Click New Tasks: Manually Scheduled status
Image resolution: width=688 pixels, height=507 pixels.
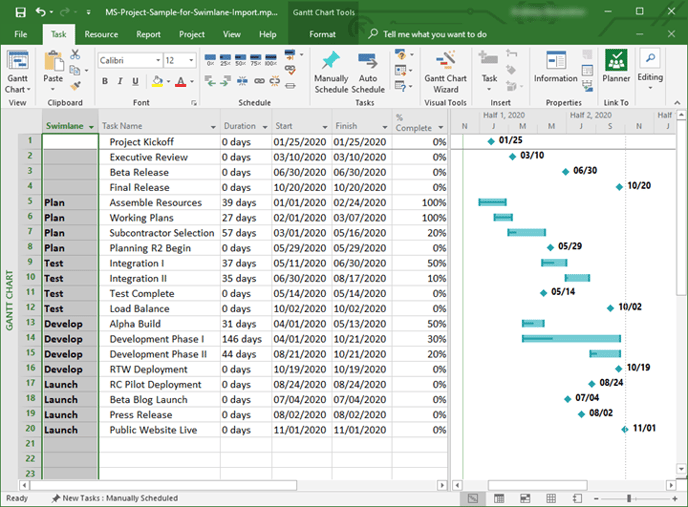pyautogui.click(x=115, y=498)
